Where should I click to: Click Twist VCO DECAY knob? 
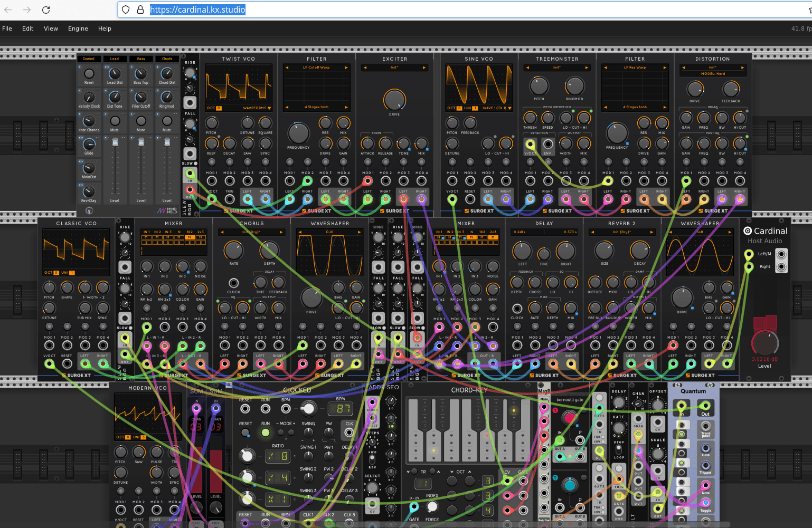tap(229, 143)
